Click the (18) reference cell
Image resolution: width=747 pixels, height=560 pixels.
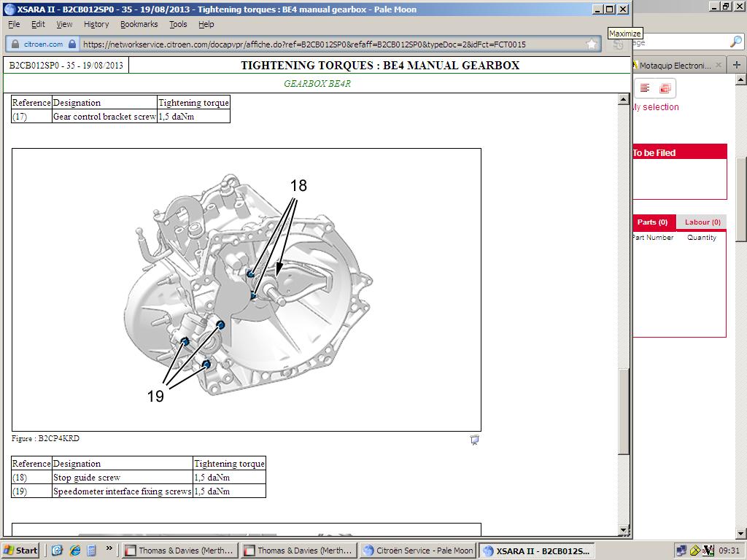coord(31,478)
